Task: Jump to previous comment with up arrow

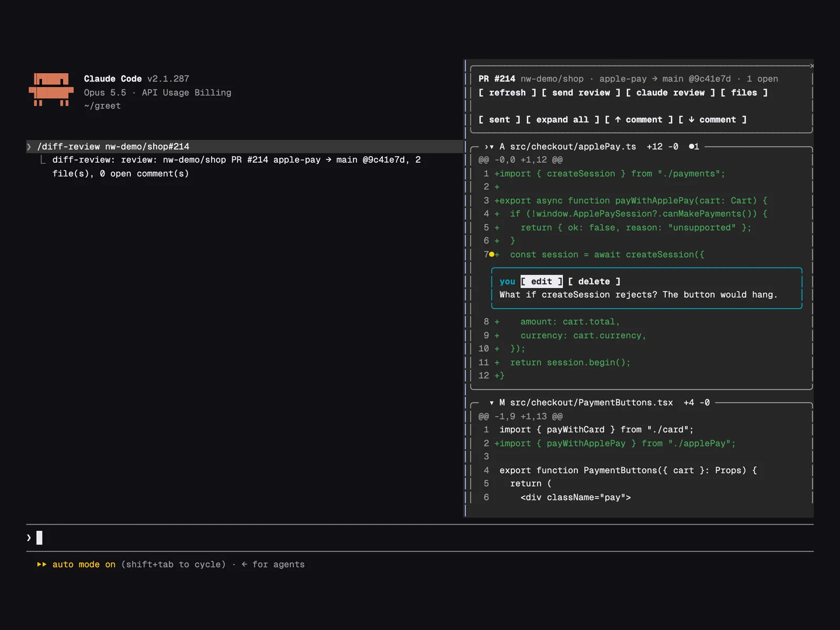Action: (x=639, y=120)
